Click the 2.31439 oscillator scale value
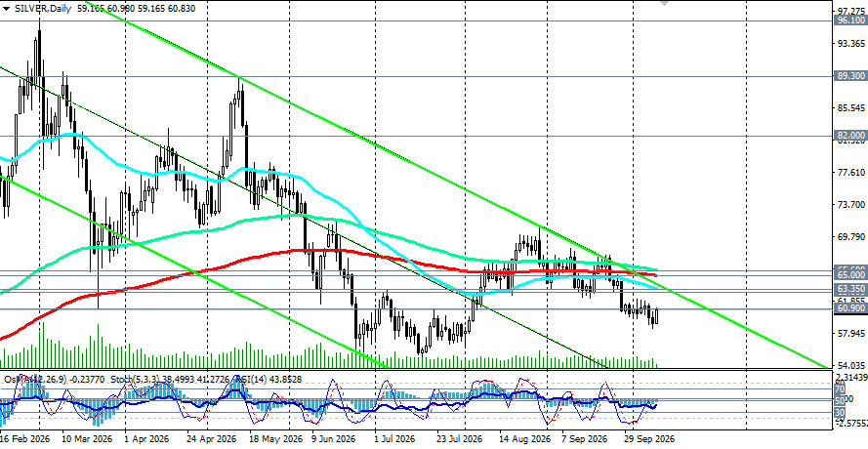 point(851,377)
